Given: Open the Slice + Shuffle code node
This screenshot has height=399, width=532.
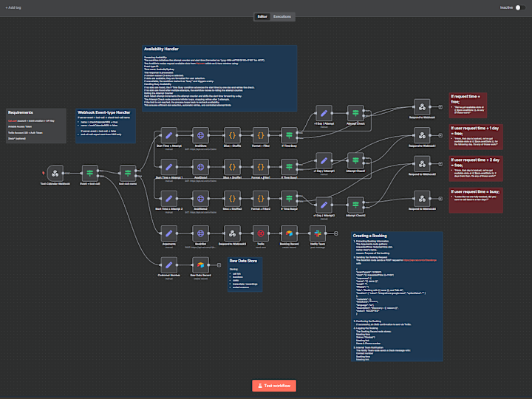Looking at the screenshot, I should (x=232, y=135).
